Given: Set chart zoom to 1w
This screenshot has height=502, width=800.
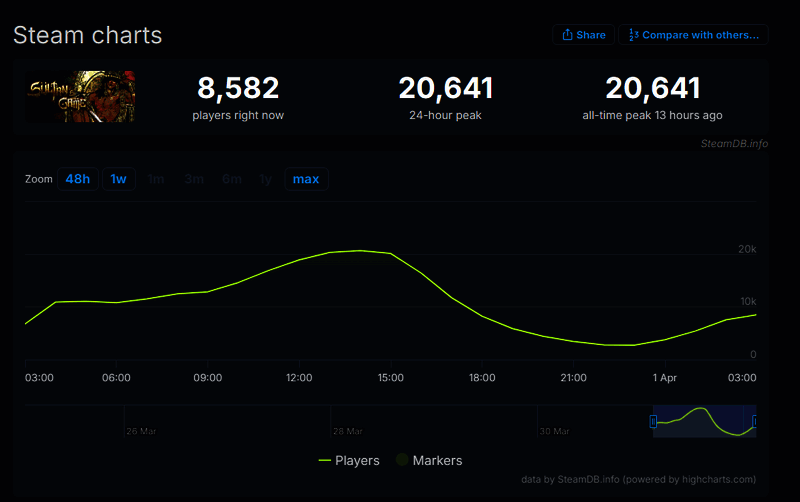Looking at the screenshot, I should click(118, 179).
